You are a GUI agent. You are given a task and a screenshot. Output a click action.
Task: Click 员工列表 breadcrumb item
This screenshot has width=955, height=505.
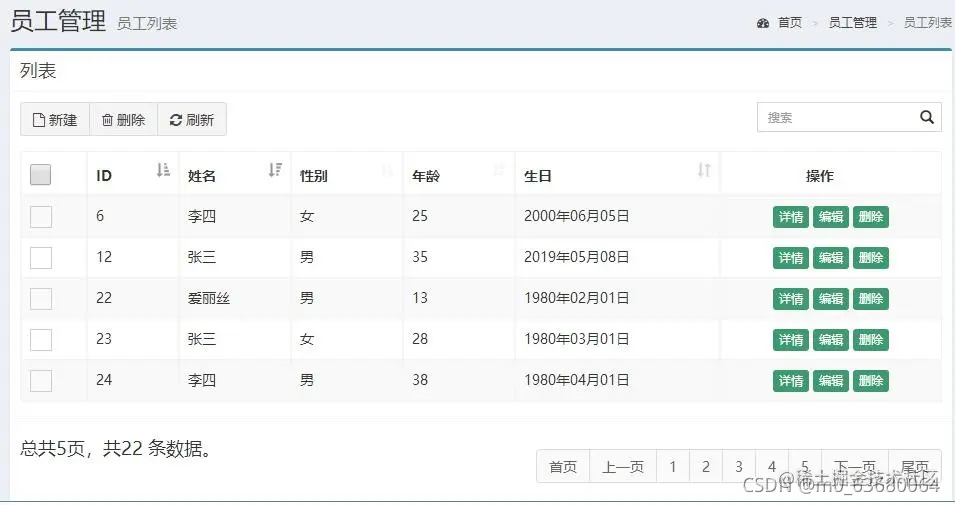(x=928, y=23)
